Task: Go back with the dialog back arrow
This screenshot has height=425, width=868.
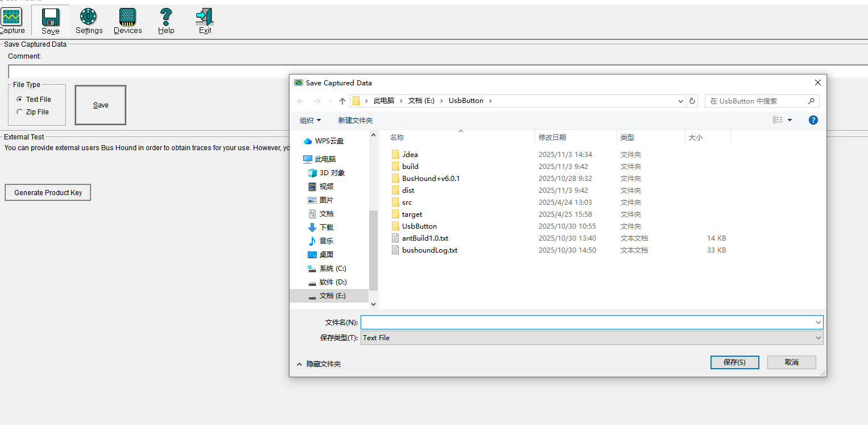Action: (x=300, y=101)
